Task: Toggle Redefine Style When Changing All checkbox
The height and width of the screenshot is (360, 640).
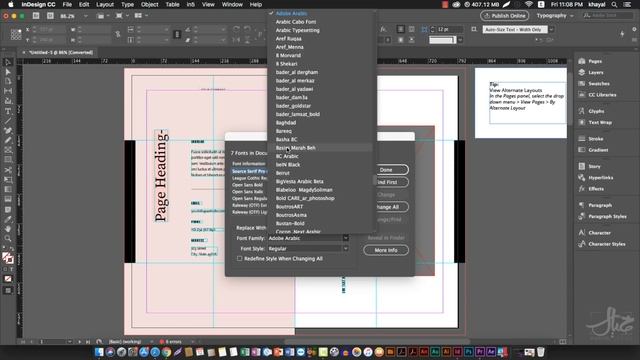Action: coord(240,258)
